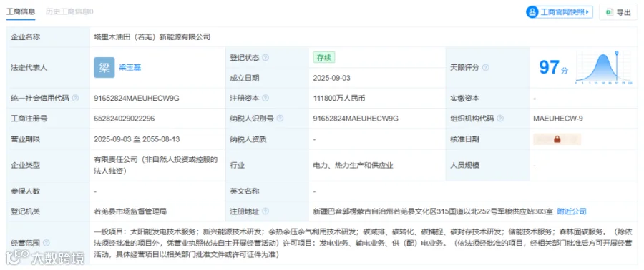The height and width of the screenshot is (270, 644).
Task: Click registered capital 111800万人民币
Action: pyautogui.click(x=339, y=99)
